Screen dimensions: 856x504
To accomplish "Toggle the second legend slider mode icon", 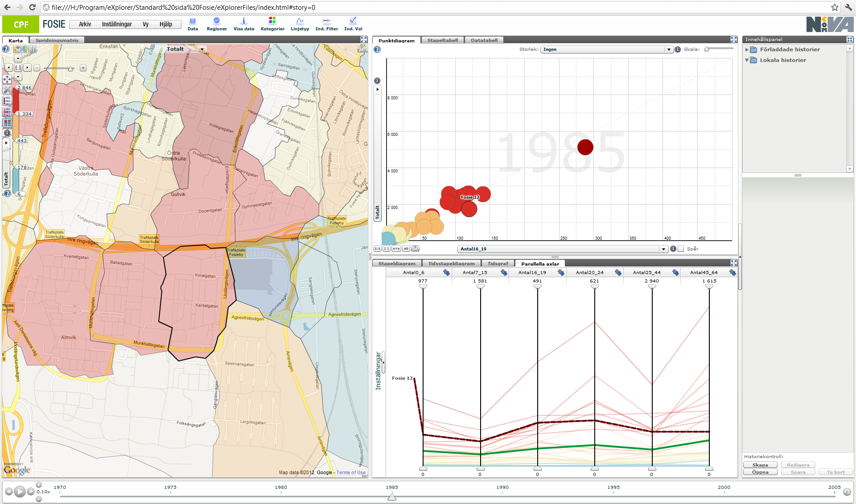I will point(7,112).
